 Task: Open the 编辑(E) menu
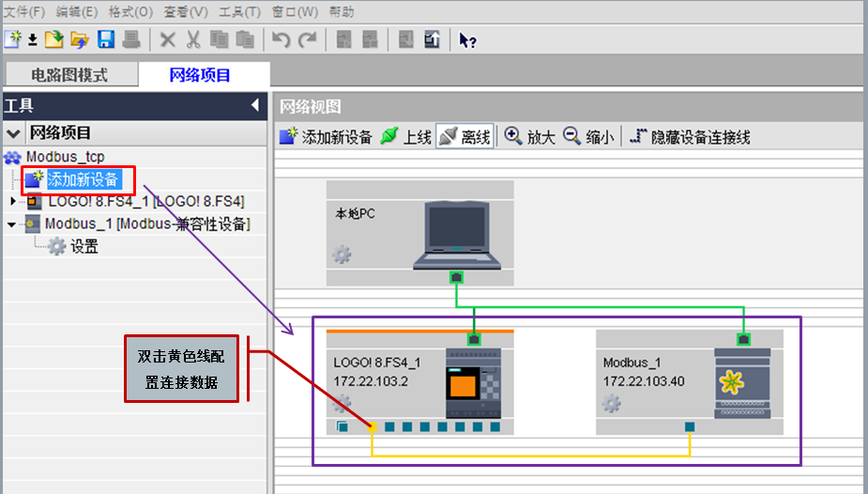point(77,11)
